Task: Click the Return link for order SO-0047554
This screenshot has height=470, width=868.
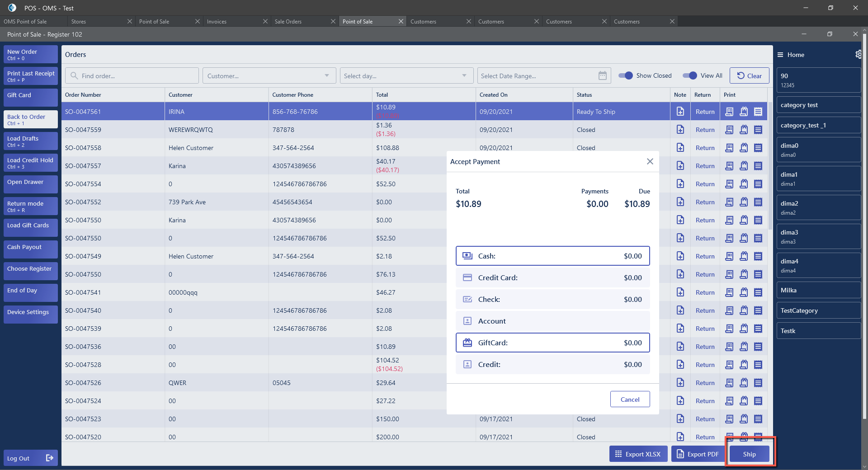Action: point(705,184)
